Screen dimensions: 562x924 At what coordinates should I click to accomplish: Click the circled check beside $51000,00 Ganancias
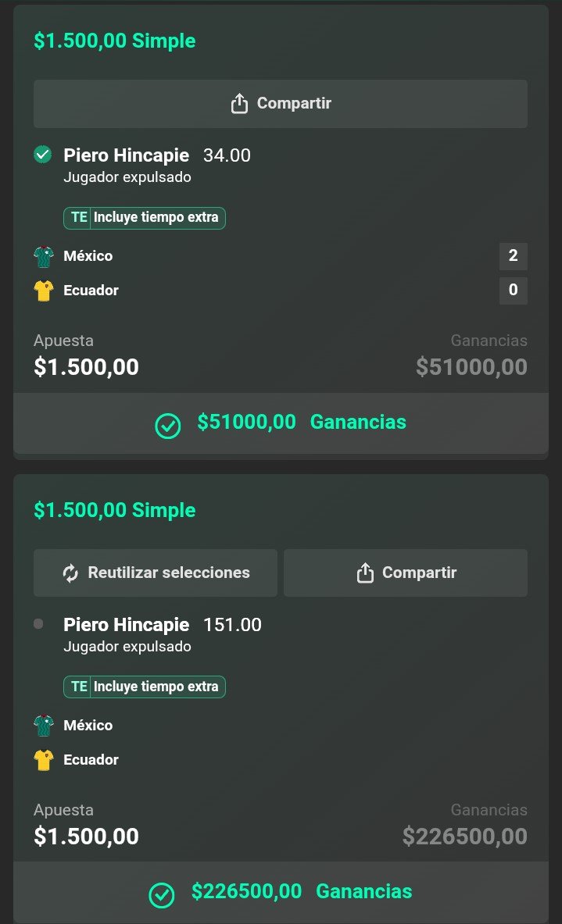167,426
